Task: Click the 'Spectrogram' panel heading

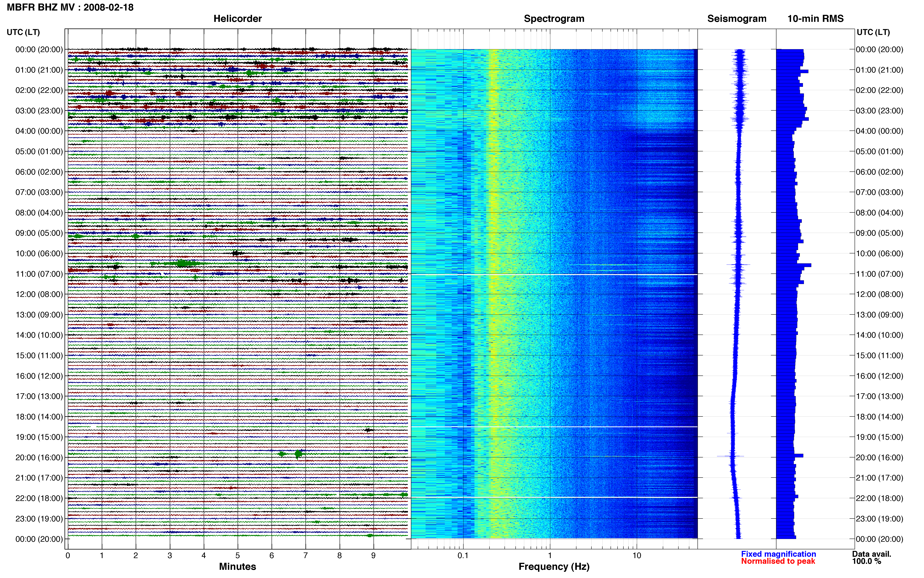Action: (554, 19)
